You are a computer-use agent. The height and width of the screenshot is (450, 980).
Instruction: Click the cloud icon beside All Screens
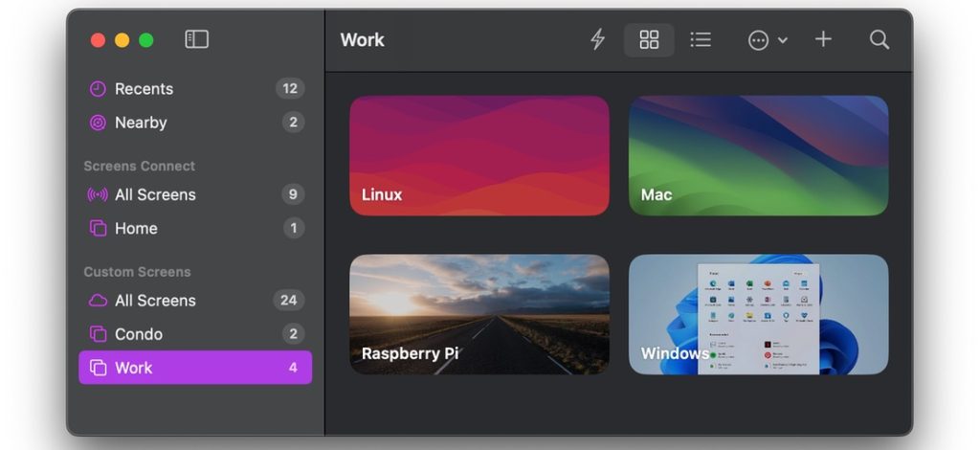(98, 300)
